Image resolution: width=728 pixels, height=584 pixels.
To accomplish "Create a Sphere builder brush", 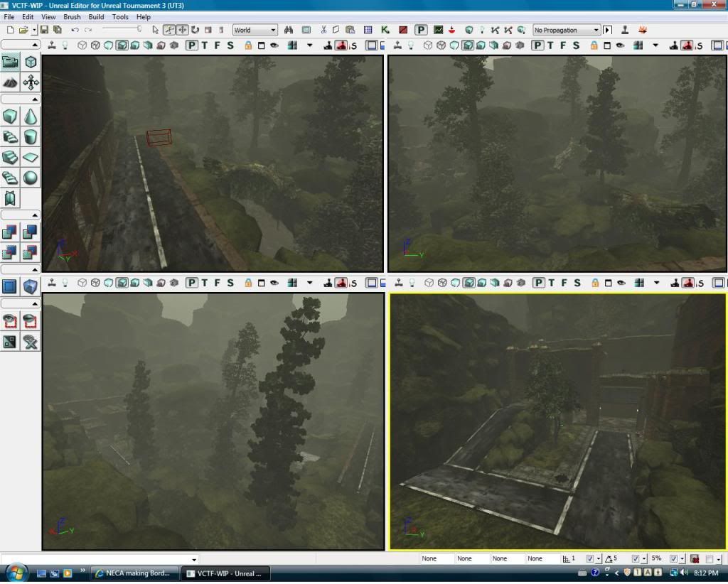I will point(31,178).
